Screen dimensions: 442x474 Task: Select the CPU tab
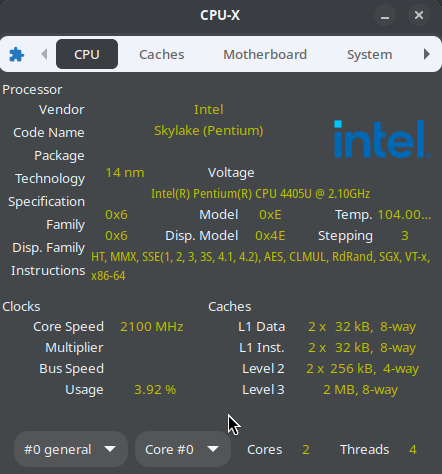click(87, 54)
